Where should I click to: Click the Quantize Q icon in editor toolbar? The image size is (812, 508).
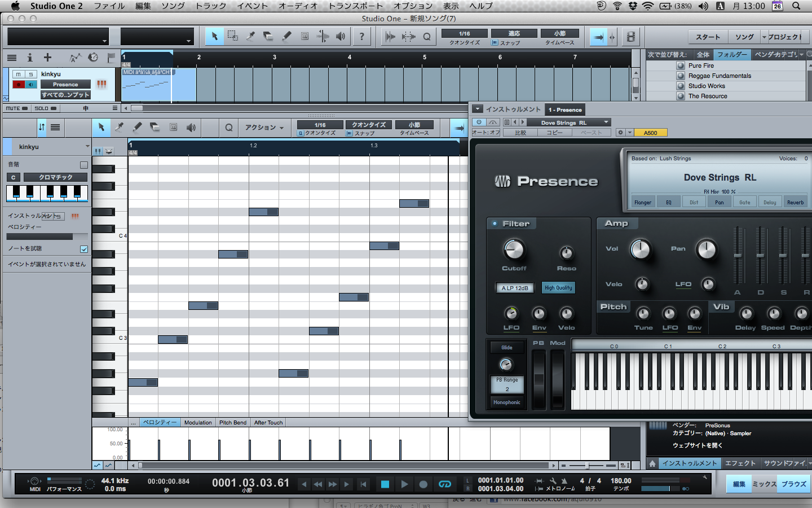click(229, 128)
